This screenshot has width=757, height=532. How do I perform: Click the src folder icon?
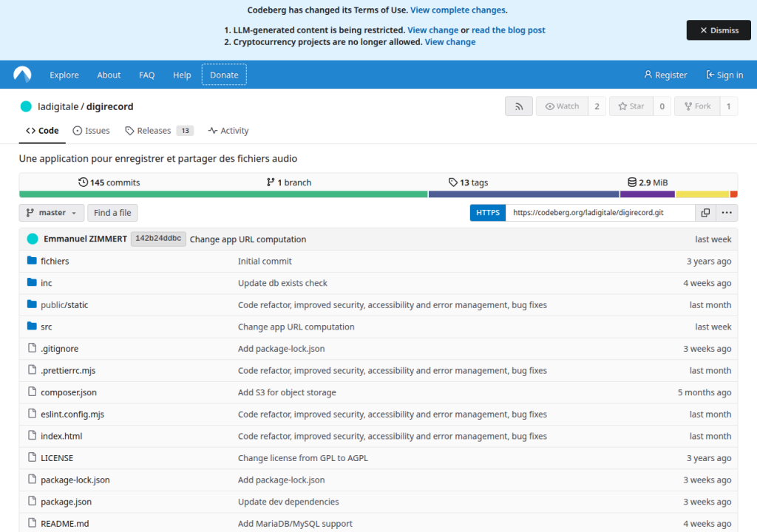(32, 327)
